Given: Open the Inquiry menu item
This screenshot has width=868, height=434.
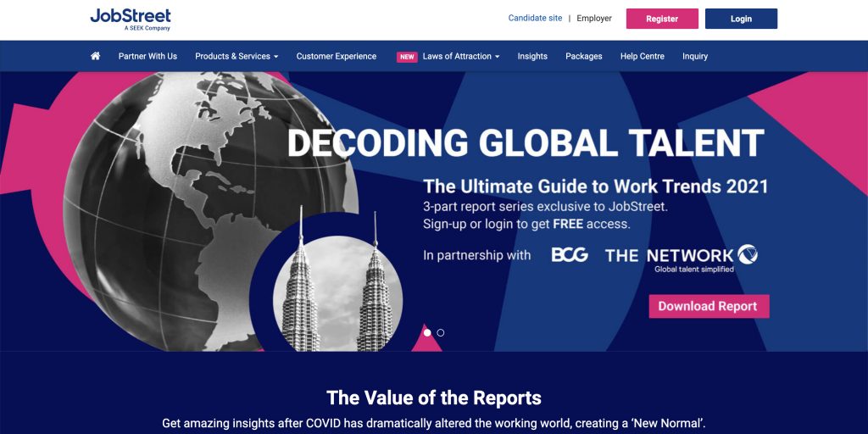Looking at the screenshot, I should click(695, 56).
